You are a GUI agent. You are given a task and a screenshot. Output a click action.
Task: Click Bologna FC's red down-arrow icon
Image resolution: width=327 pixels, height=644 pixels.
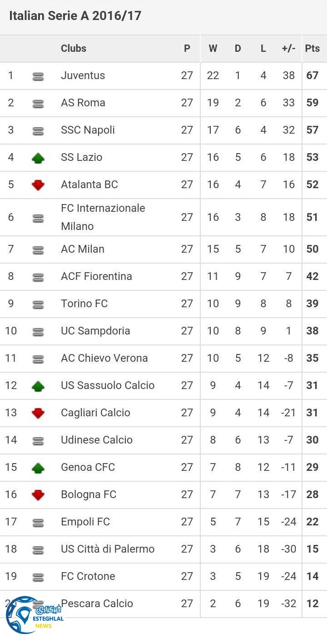[38, 495]
